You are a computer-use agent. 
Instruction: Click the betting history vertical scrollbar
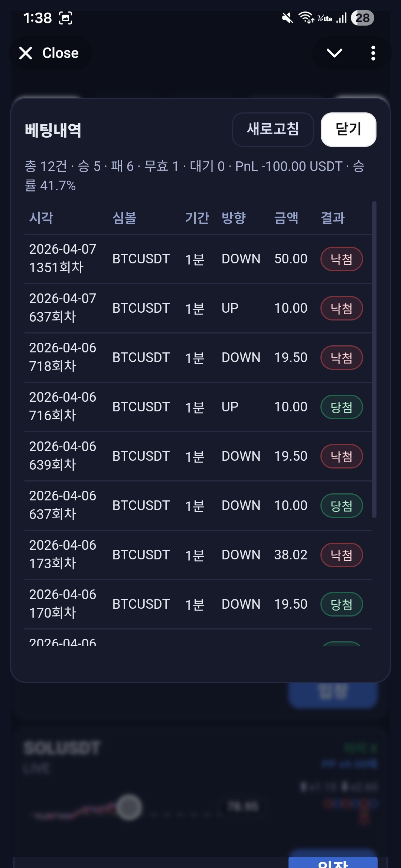(x=374, y=359)
